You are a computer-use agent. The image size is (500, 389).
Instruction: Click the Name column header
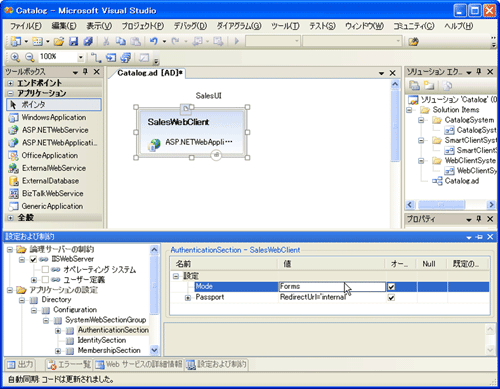point(224,264)
